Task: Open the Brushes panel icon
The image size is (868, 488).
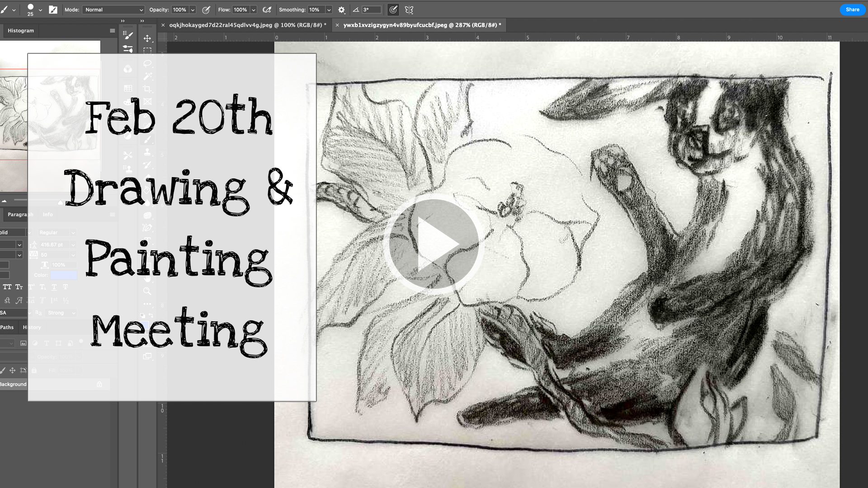Action: point(128,49)
